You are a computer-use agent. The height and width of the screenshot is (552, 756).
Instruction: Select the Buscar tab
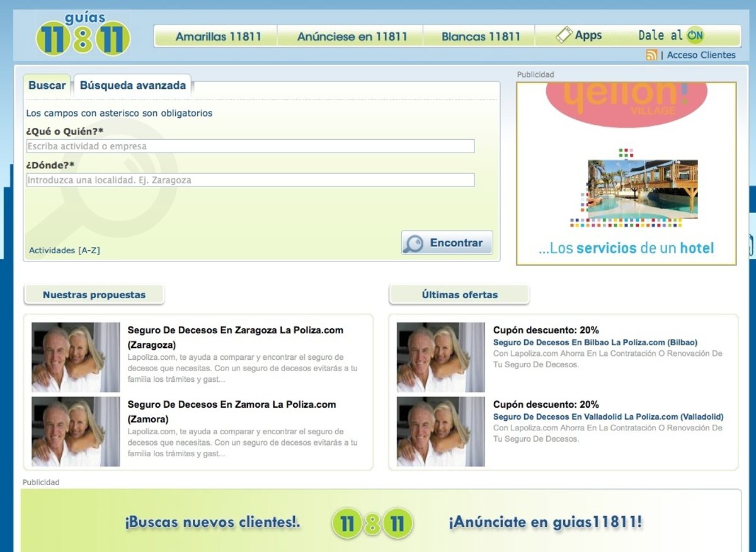pos(47,85)
